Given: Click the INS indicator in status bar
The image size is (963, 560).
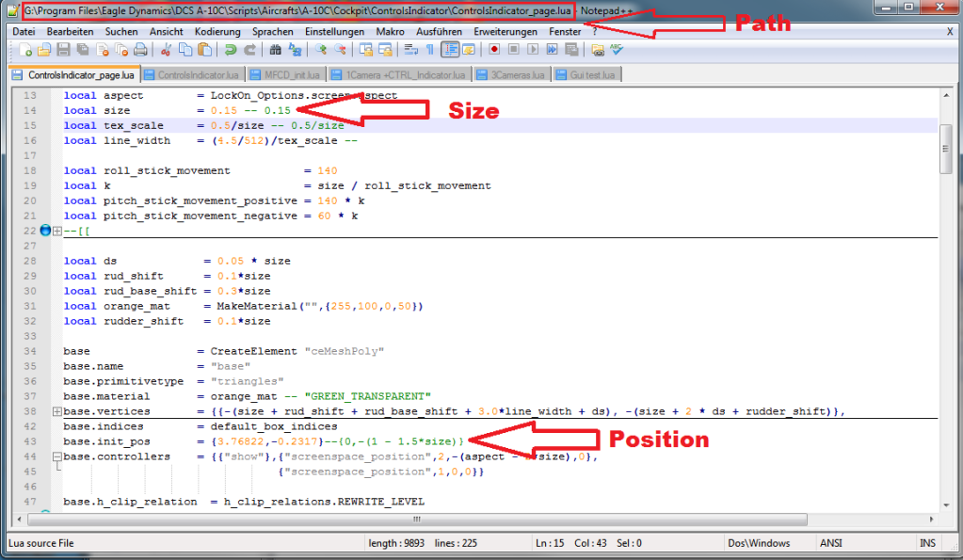Looking at the screenshot, I should tap(927, 543).
